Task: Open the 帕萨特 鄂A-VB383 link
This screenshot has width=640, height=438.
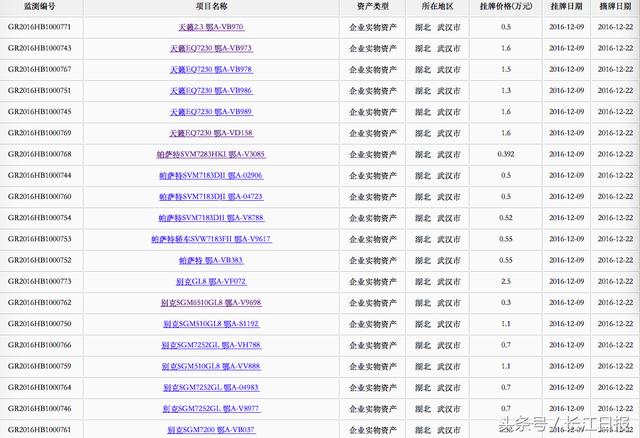Action: click(211, 260)
